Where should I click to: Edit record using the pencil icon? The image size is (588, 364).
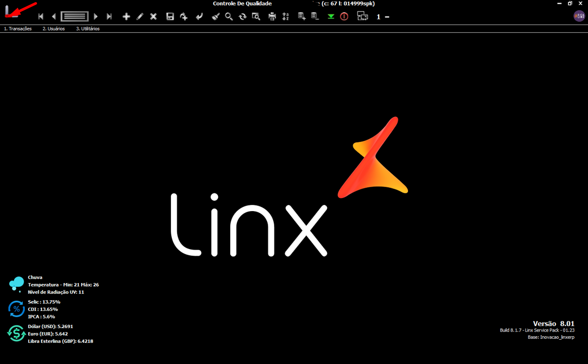pyautogui.click(x=140, y=17)
